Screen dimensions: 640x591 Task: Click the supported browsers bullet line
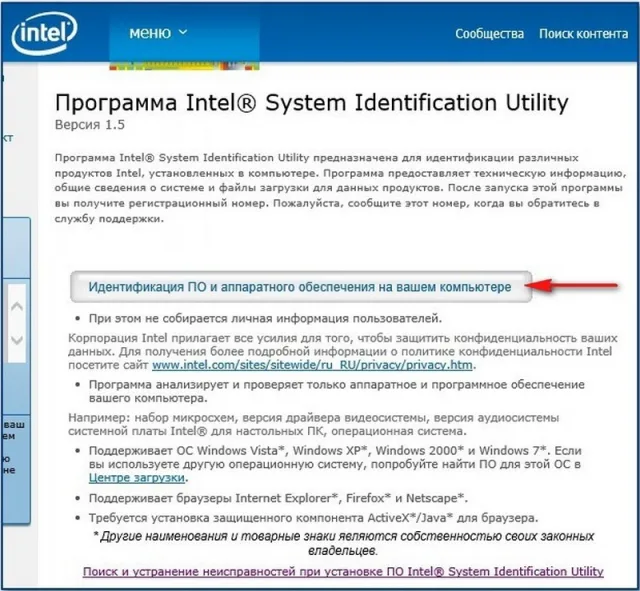click(x=278, y=498)
